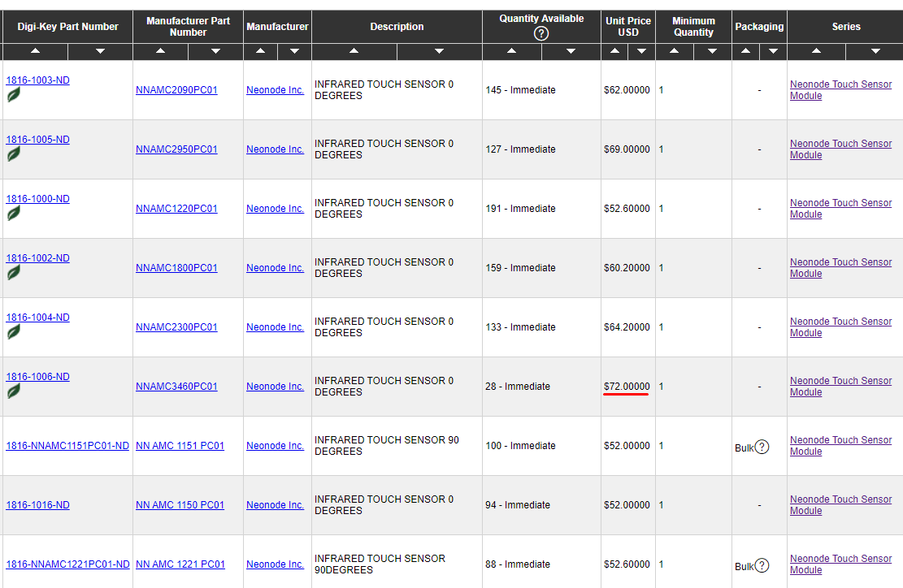The height and width of the screenshot is (588, 903).
Task: Sort Manufacturer Part Number descending arrow
Action: click(216, 52)
